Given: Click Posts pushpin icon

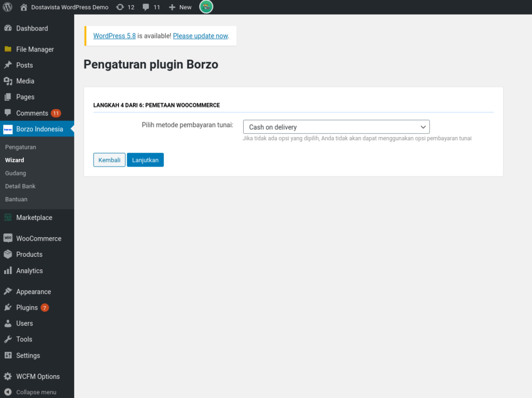Looking at the screenshot, I should (x=8, y=65).
